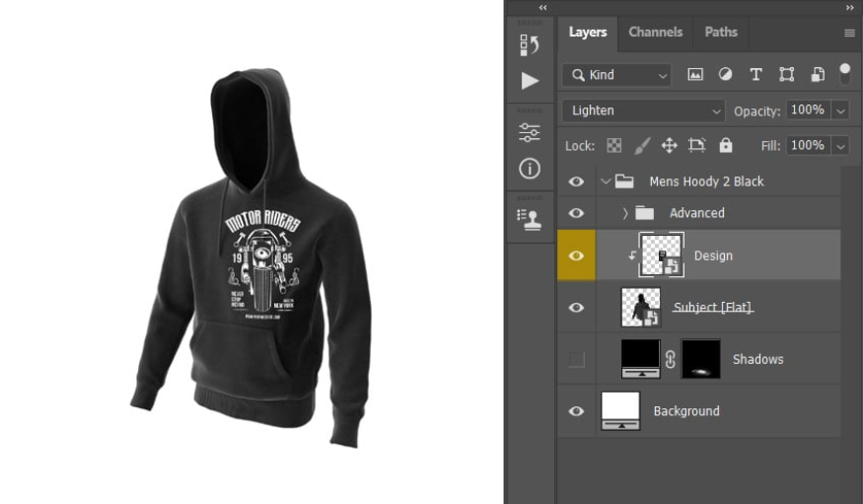Hide the Design layer
The height and width of the screenshot is (504, 863).
click(x=576, y=255)
